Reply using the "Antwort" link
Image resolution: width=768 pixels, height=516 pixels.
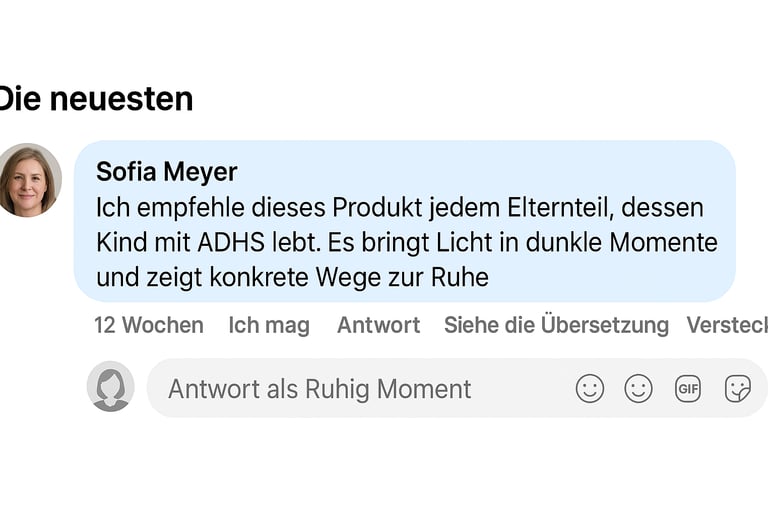coord(378,325)
